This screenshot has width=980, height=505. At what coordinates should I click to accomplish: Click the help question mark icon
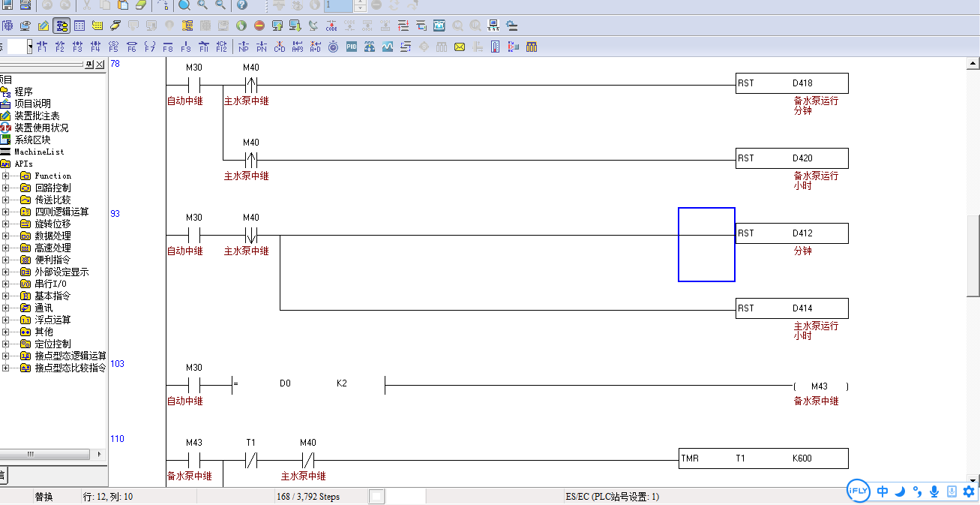pyautogui.click(x=242, y=5)
